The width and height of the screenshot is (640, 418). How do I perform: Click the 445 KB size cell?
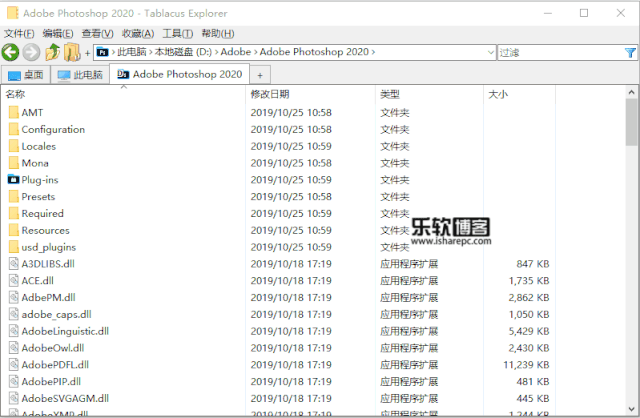click(533, 398)
